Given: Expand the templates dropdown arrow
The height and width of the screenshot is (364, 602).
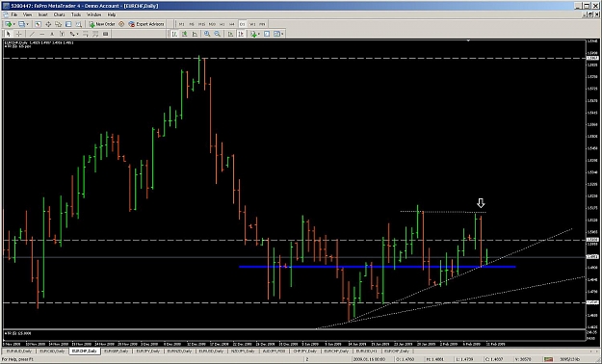Looking at the screenshot, I should (x=282, y=34).
